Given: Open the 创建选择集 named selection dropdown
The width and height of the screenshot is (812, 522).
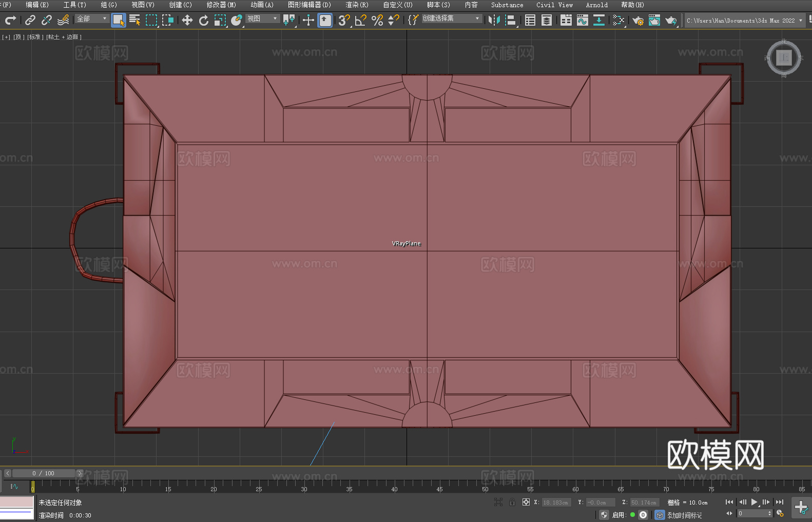Looking at the screenshot, I should [451, 18].
